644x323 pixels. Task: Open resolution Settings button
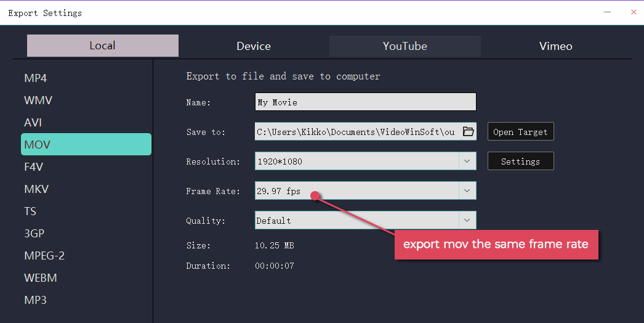point(520,162)
